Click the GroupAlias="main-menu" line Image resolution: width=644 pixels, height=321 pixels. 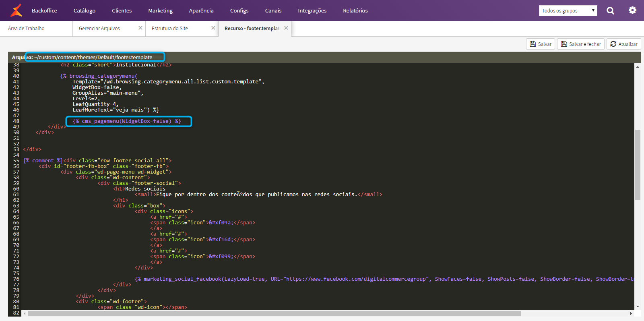click(108, 93)
